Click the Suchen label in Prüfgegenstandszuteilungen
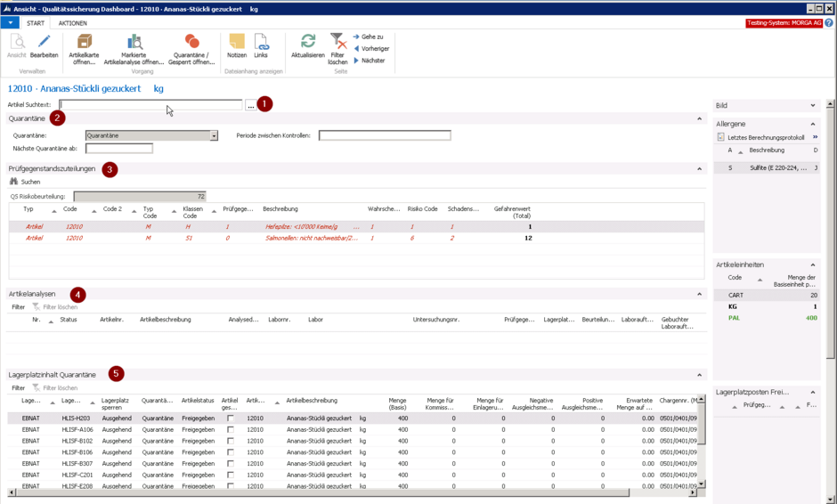The height and width of the screenshot is (504, 837). (30, 182)
